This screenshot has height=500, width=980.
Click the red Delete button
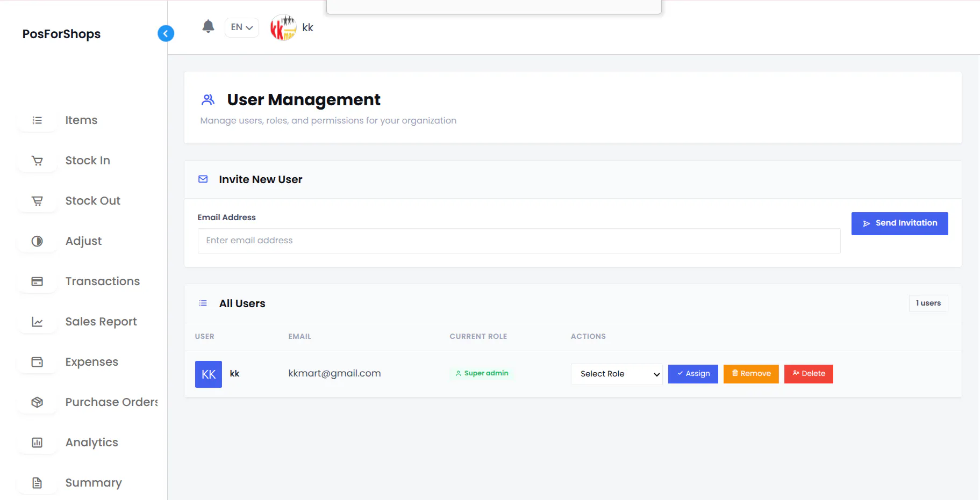pos(809,374)
